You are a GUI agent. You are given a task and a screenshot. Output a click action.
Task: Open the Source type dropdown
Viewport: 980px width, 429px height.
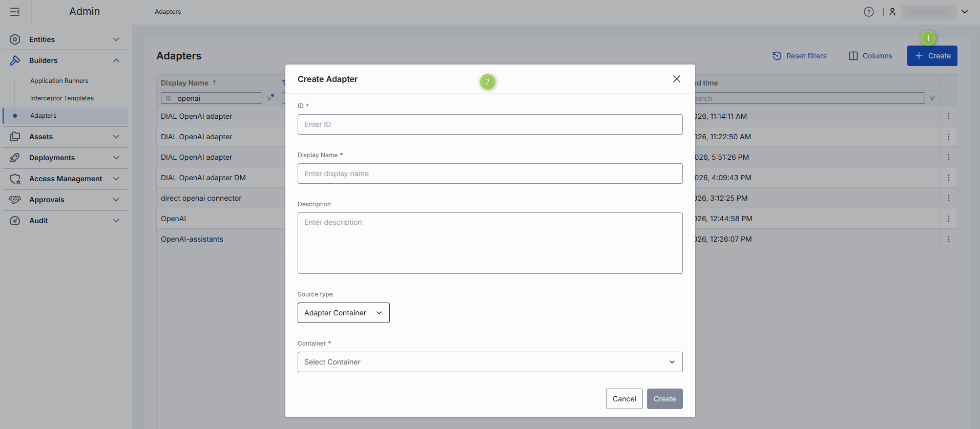pyautogui.click(x=343, y=313)
